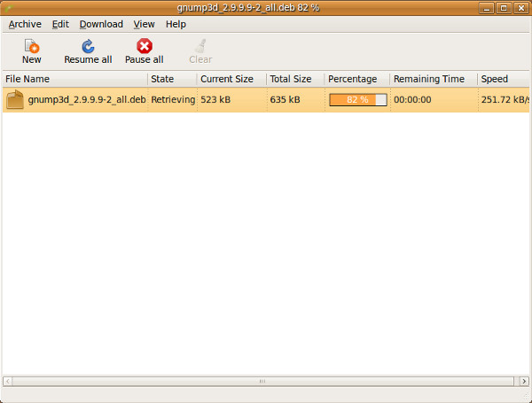This screenshot has height=403, width=532.
Task: Sort by Current Size column header
Action: [231, 79]
